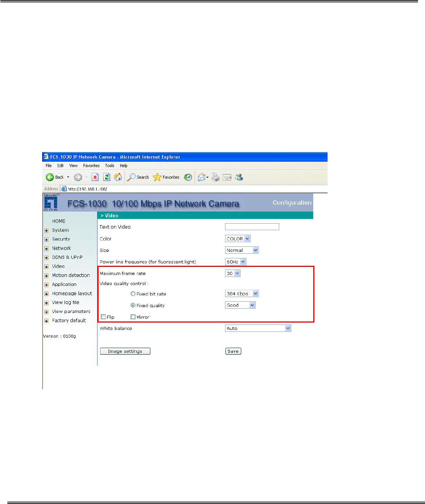Click the Image settings button
Viewport: 425px width, 504px height.
click(x=125, y=351)
